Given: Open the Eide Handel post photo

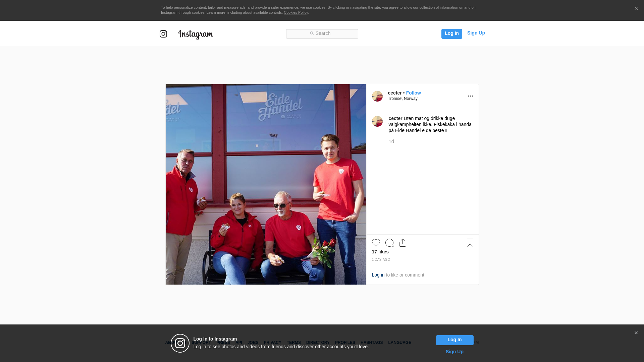Looking at the screenshot, I should [266, 184].
